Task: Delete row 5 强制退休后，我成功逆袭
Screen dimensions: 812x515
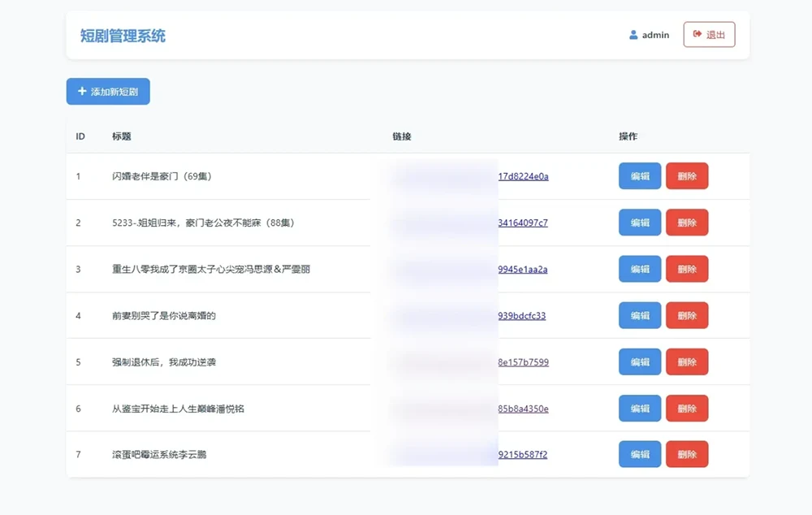Action: [686, 361]
